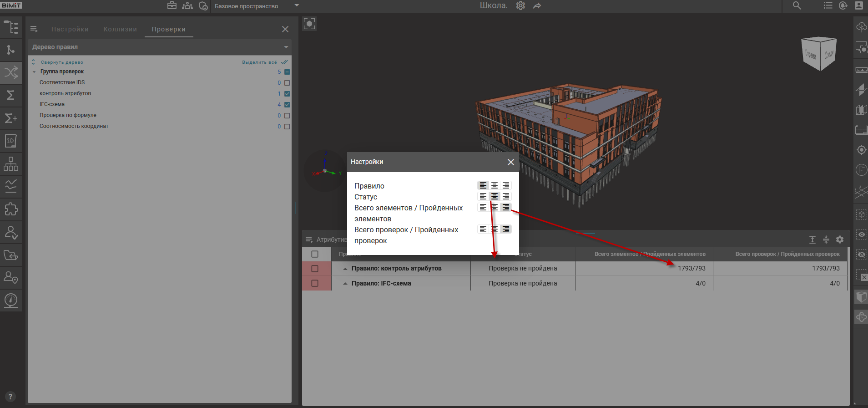Set Правило alignment to center
Screen dimensions: 868x408
pyautogui.click(x=495, y=185)
